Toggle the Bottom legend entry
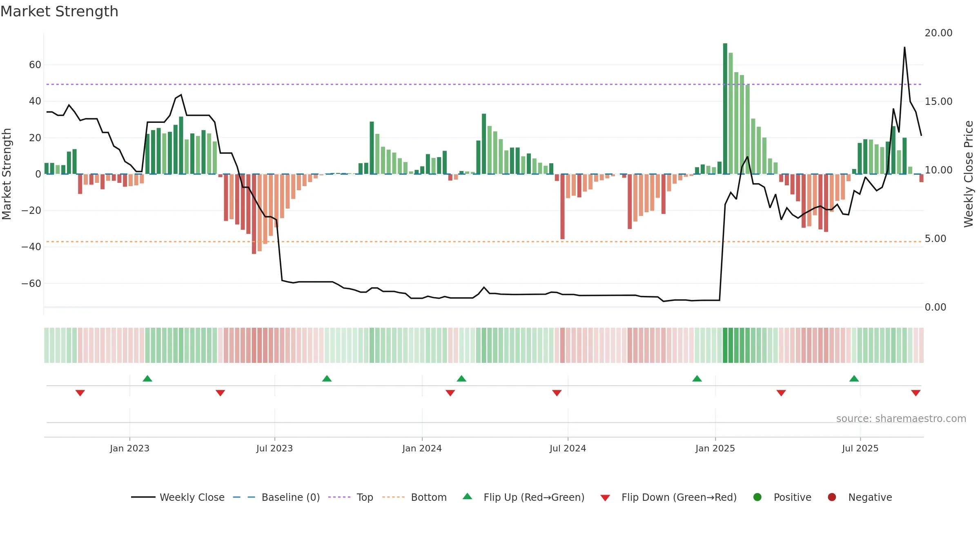 [x=414, y=497]
